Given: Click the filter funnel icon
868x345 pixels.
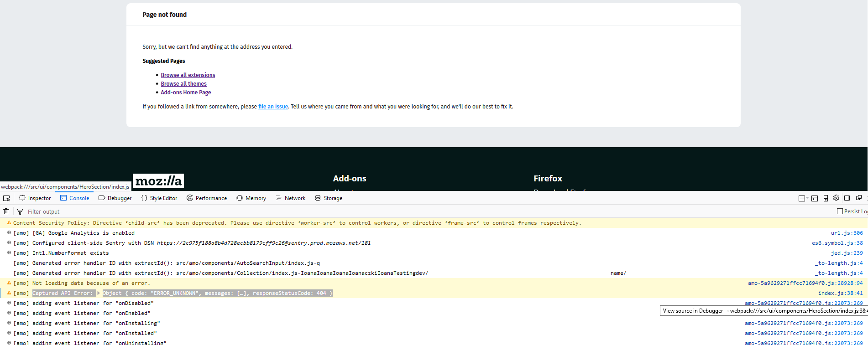Looking at the screenshot, I should [20, 211].
